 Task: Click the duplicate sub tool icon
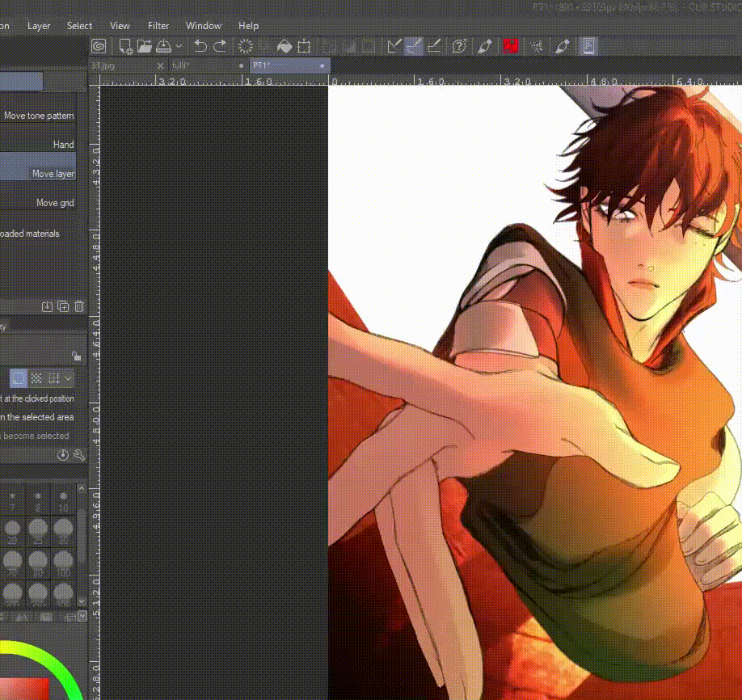pos(63,306)
